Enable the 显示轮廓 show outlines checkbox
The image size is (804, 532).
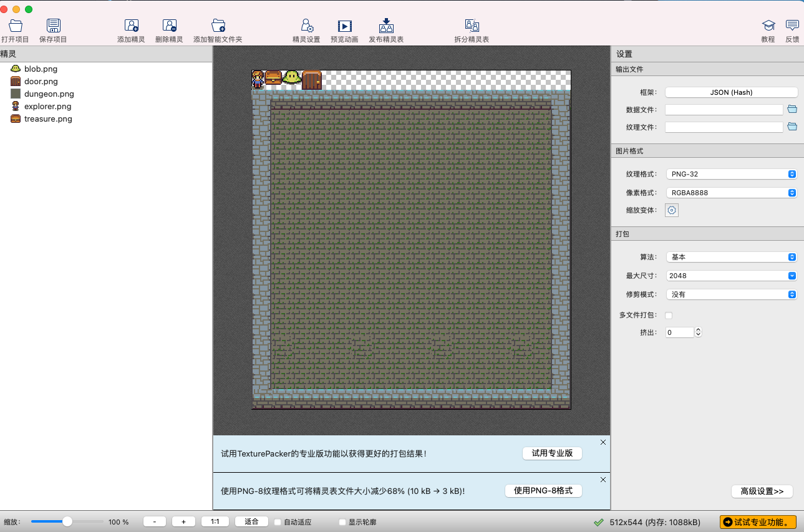pyautogui.click(x=342, y=522)
